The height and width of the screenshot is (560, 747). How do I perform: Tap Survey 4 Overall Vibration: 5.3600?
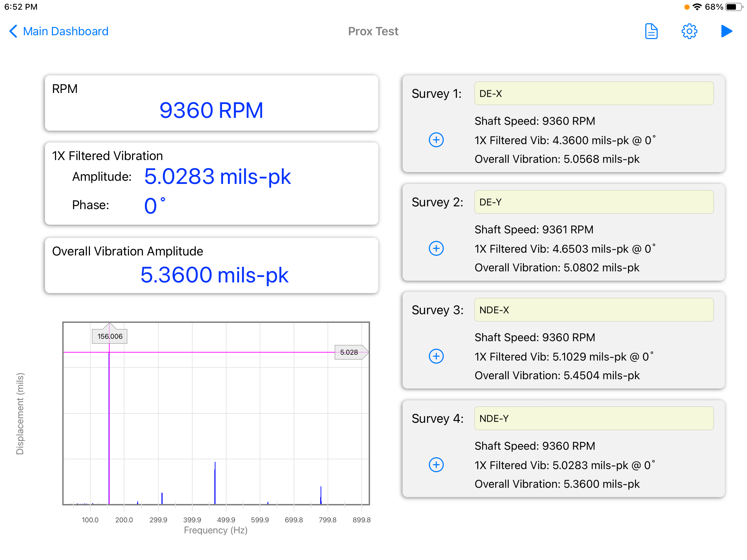[x=557, y=484]
